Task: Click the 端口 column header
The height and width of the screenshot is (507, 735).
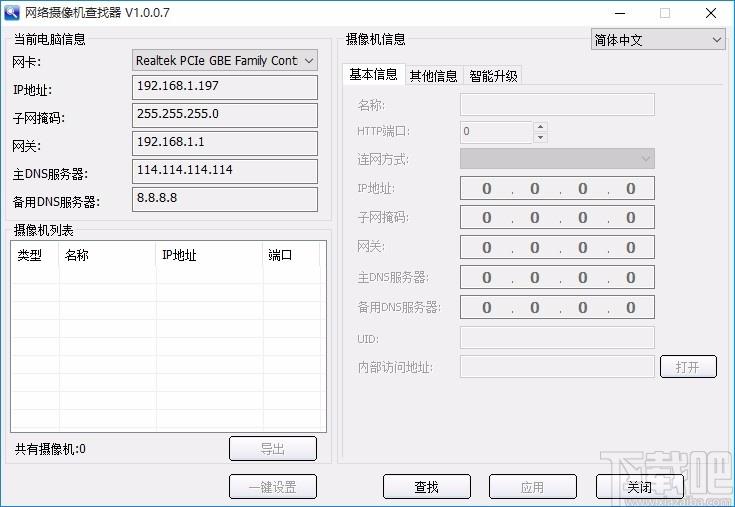Action: point(291,255)
